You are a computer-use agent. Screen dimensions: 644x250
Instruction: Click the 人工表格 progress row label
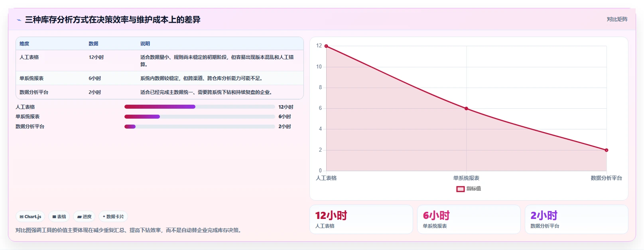[x=25, y=107]
